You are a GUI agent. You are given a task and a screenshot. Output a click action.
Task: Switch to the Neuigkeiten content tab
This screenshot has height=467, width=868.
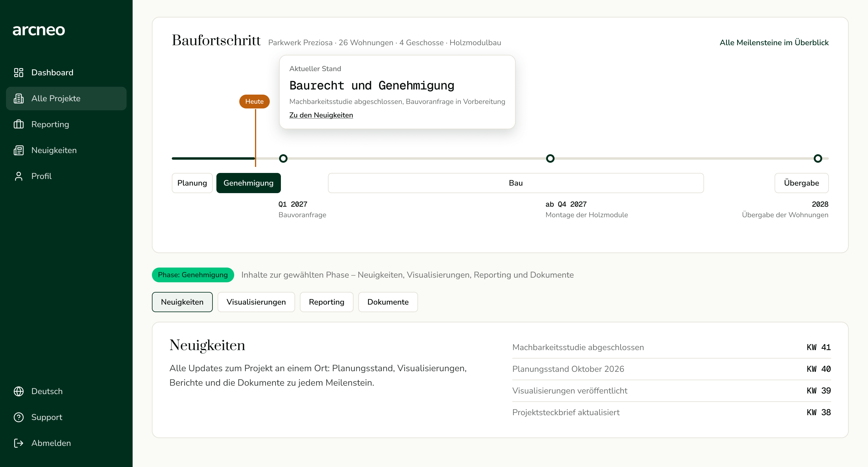182,302
